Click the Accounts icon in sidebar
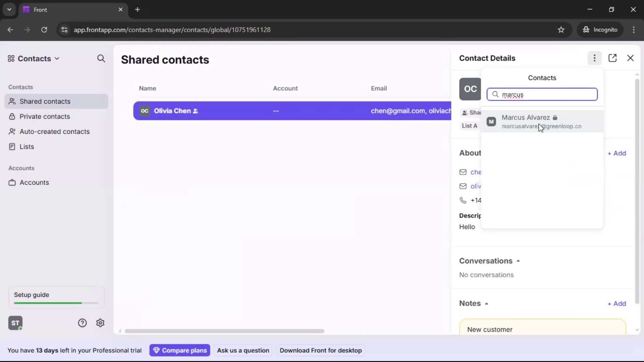 coord(12,183)
